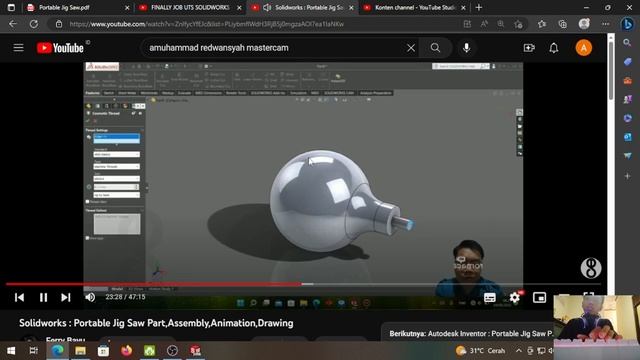Open the orange account avatar A
Image resolution: width=640 pixels, height=360 pixels.
tap(584, 48)
